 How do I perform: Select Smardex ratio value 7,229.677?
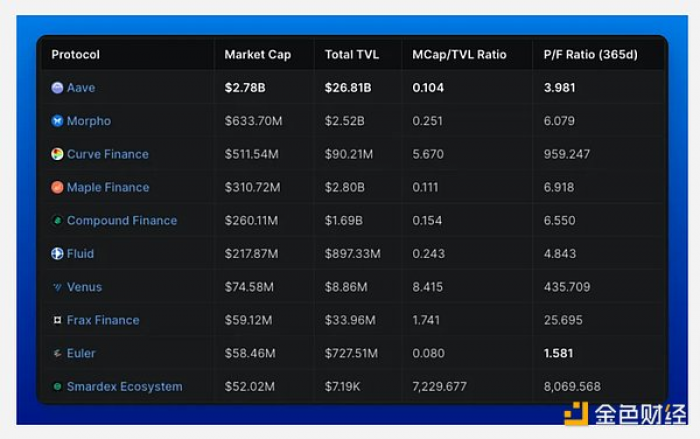439,386
